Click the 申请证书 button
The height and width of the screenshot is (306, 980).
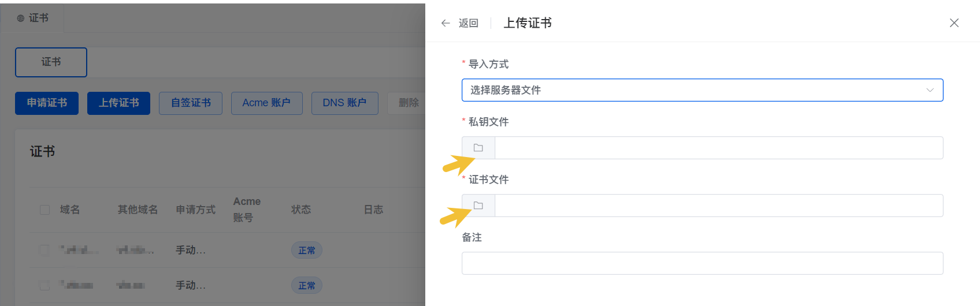(47, 103)
